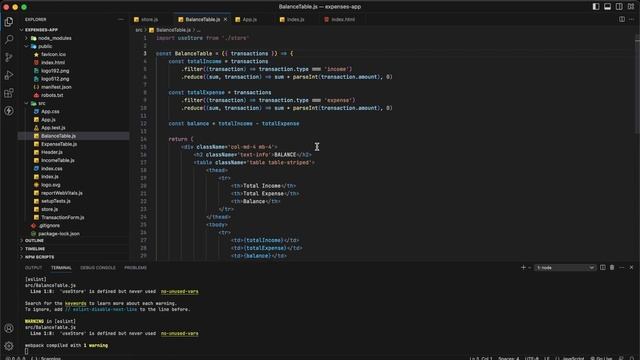Open the JavaScript language mode in status bar
Viewport: 640px width, 360px height.
pos(573,358)
